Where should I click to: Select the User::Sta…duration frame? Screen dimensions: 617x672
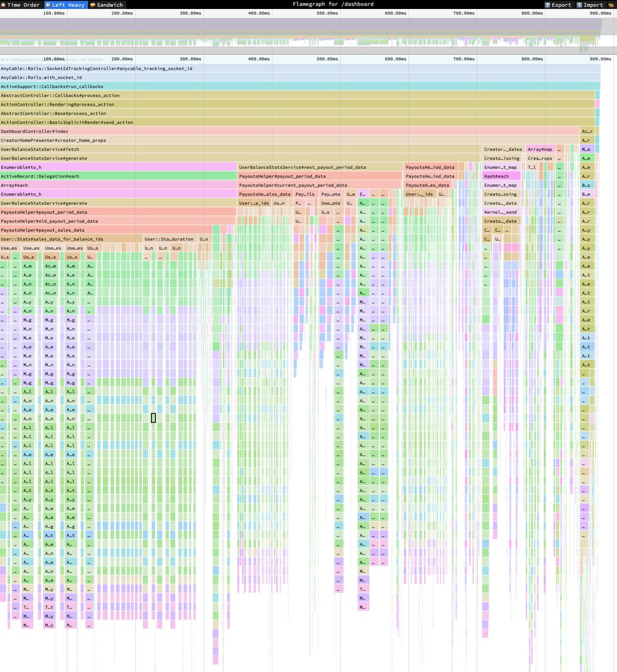[x=170, y=239]
